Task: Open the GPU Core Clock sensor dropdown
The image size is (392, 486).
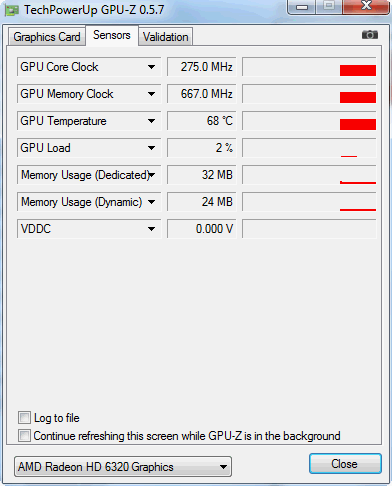Action: (152, 67)
